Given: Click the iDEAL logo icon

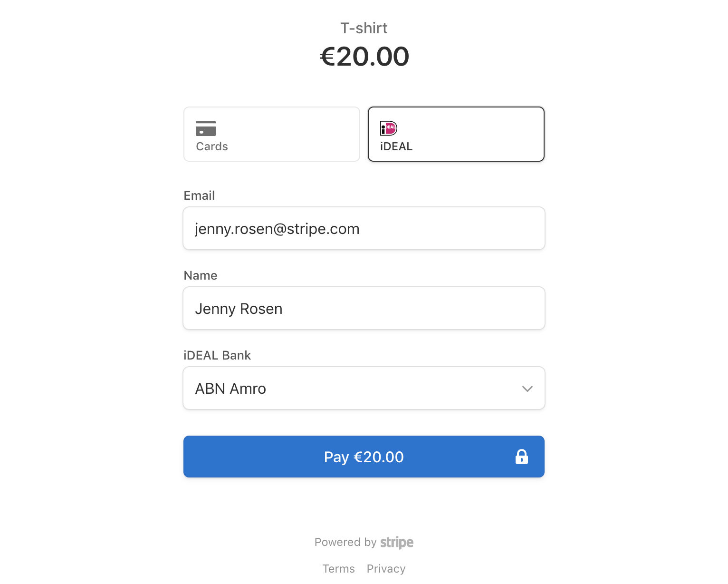Looking at the screenshot, I should (388, 128).
